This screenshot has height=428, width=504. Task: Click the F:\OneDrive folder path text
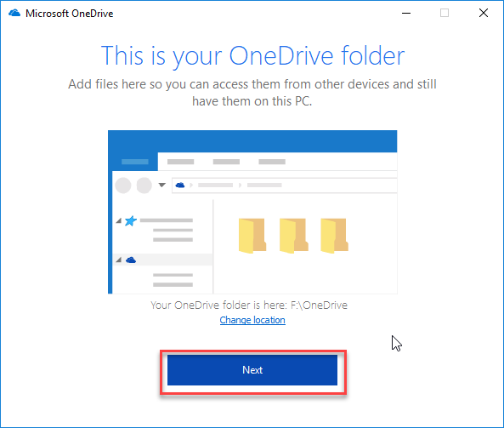coord(319,305)
